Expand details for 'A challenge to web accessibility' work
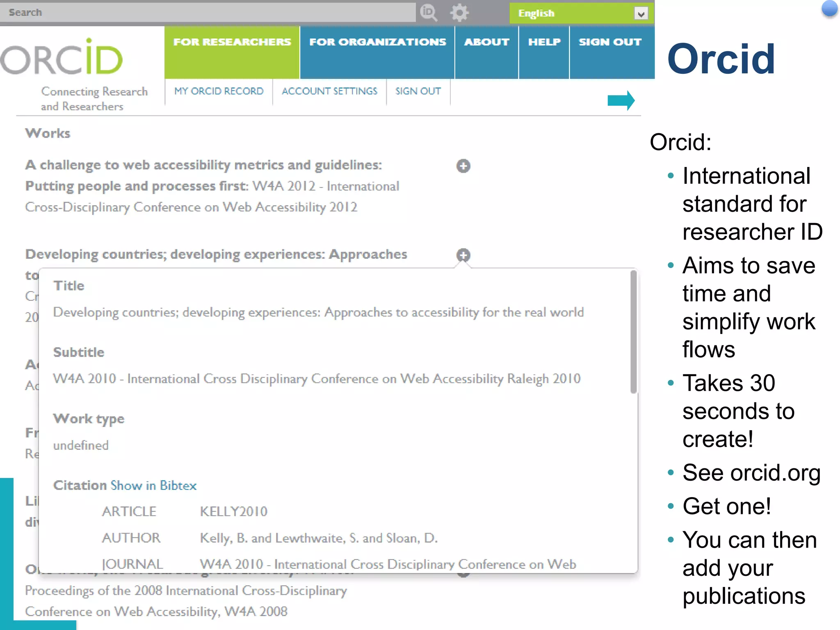The height and width of the screenshot is (630, 840). [463, 166]
